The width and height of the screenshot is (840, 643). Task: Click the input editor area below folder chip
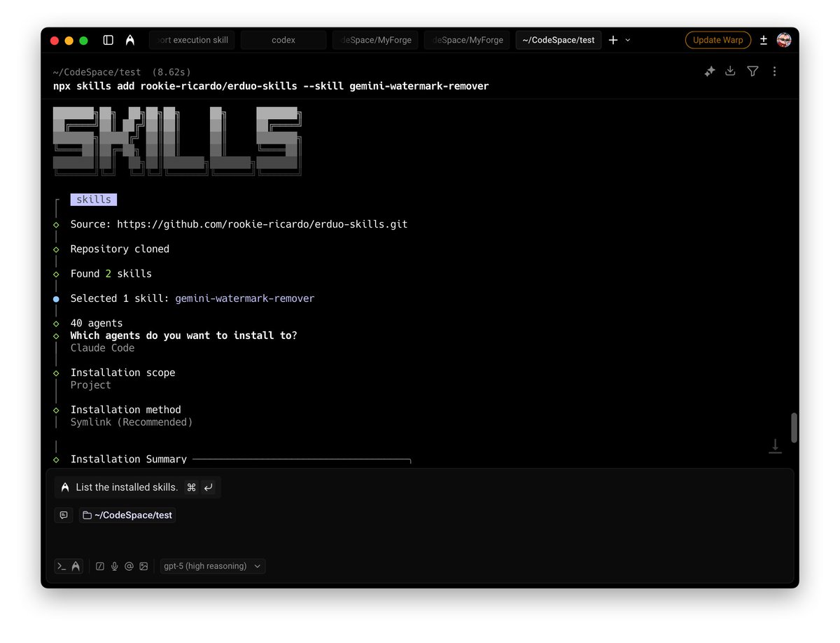[420, 539]
